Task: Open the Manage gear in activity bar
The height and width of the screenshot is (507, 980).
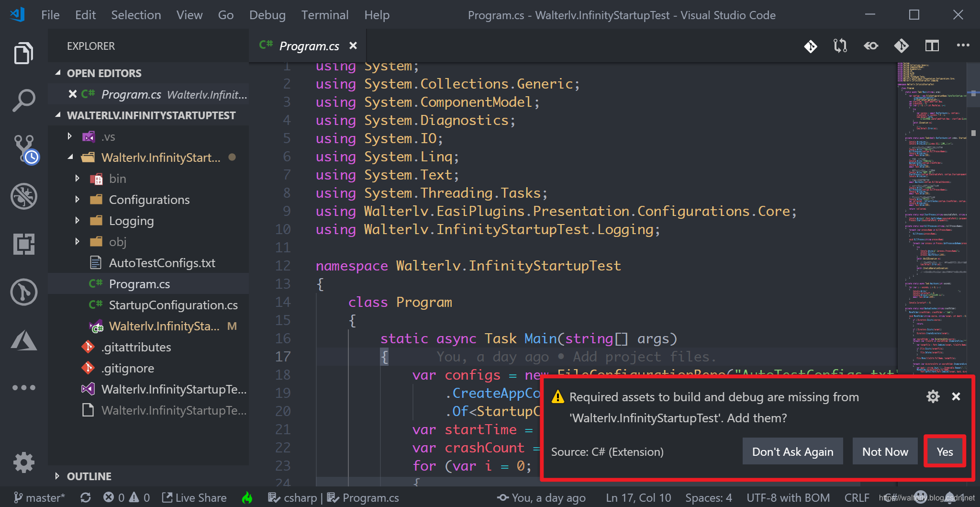Action: coord(23,462)
